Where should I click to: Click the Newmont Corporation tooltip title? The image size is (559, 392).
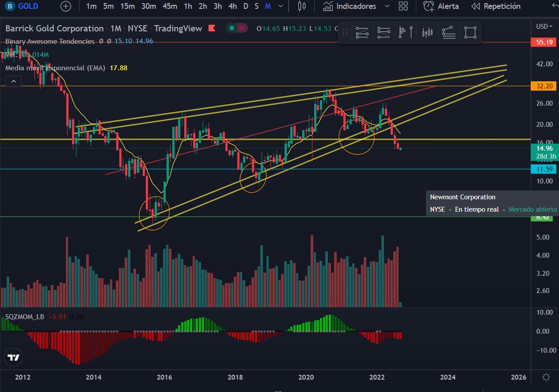(x=463, y=197)
